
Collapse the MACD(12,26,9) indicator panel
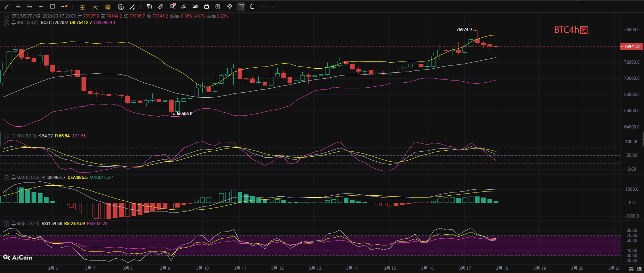pyautogui.click(x=6, y=177)
